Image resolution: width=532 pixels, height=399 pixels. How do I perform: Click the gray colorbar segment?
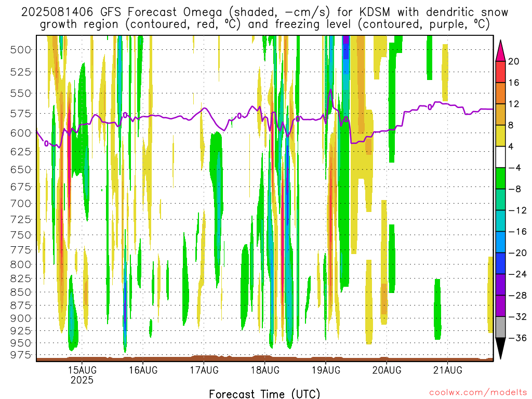pos(500,327)
